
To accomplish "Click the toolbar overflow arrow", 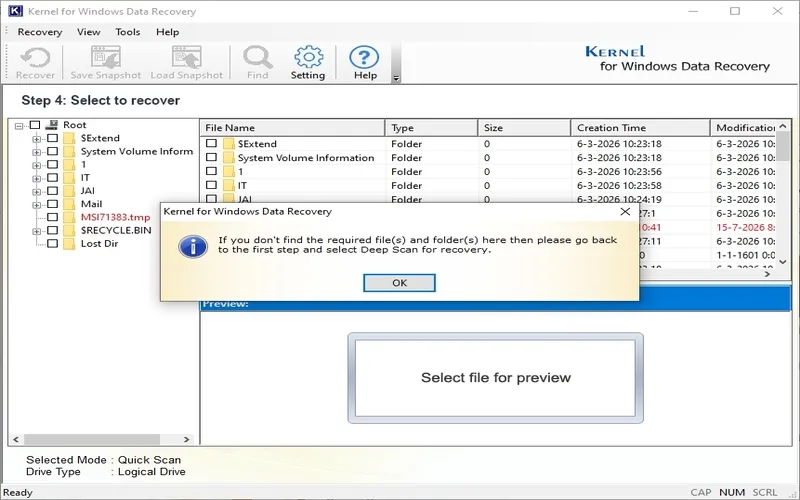I will pos(396,78).
